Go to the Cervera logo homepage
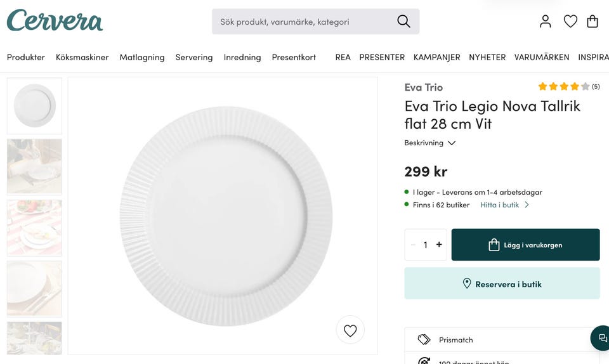The height and width of the screenshot is (364, 609). pyautogui.click(x=55, y=20)
